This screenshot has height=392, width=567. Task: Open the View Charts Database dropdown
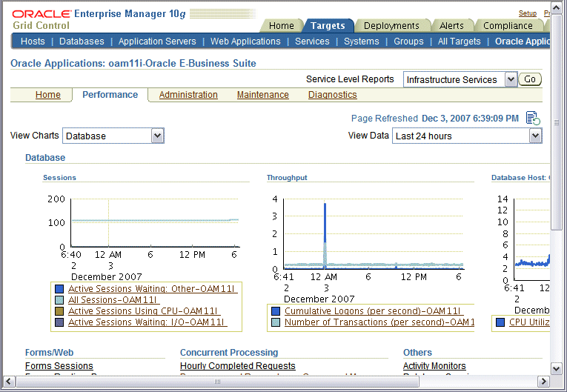(113, 136)
